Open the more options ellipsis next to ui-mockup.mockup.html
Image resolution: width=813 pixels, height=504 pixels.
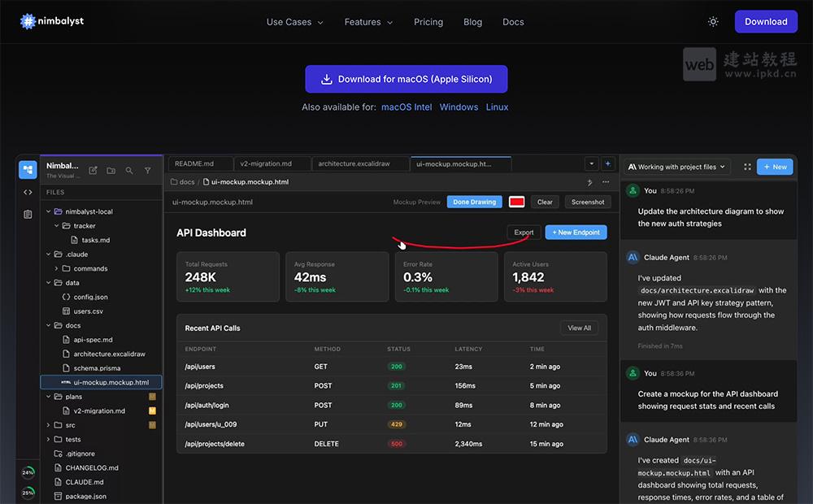click(x=605, y=181)
